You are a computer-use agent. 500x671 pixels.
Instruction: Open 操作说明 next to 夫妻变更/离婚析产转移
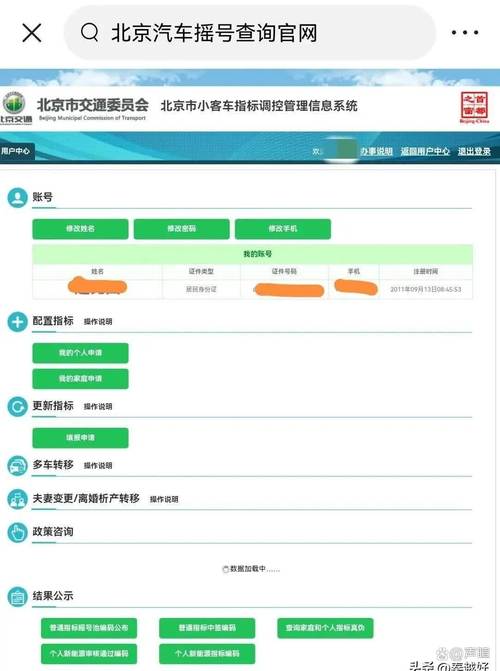pyautogui.click(x=164, y=499)
